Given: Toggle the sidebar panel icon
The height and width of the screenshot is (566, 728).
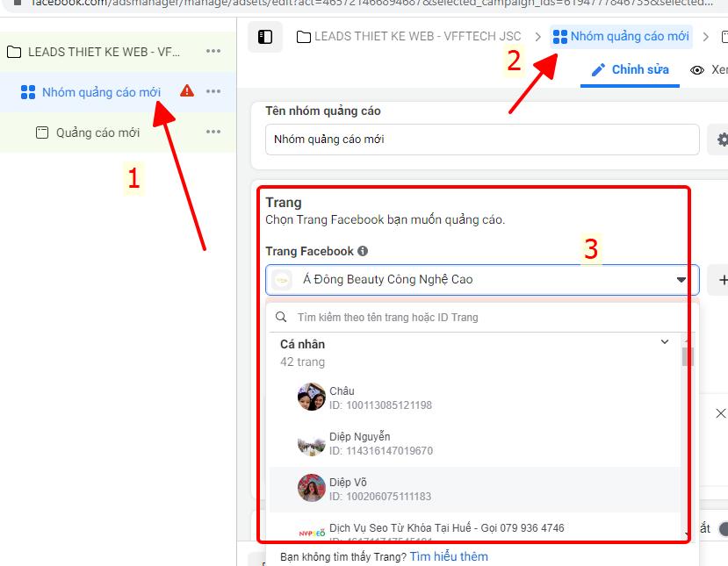Looking at the screenshot, I should [265, 37].
